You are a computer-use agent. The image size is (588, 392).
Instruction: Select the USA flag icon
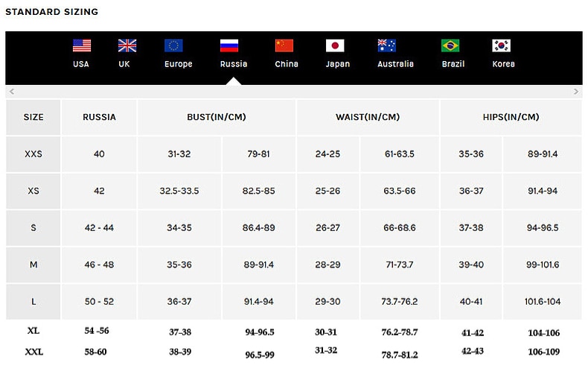(82, 45)
